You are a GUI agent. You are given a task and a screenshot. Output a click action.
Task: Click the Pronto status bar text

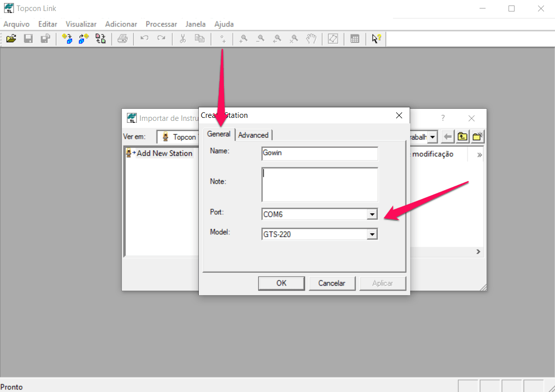coord(11,387)
